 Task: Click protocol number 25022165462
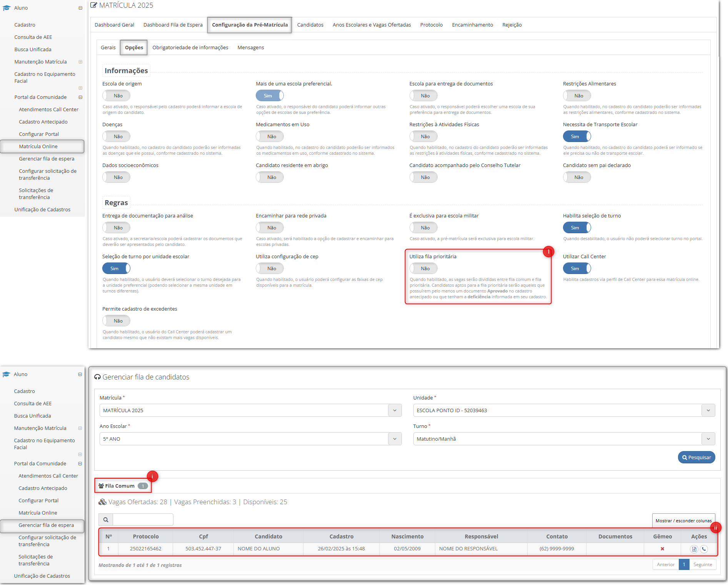[x=146, y=549]
